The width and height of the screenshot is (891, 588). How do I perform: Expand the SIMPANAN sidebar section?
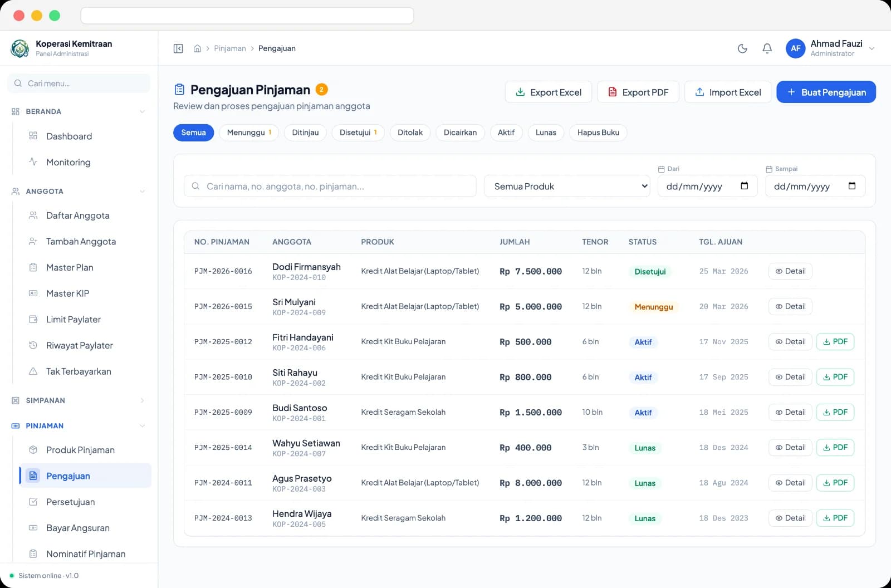click(x=79, y=400)
